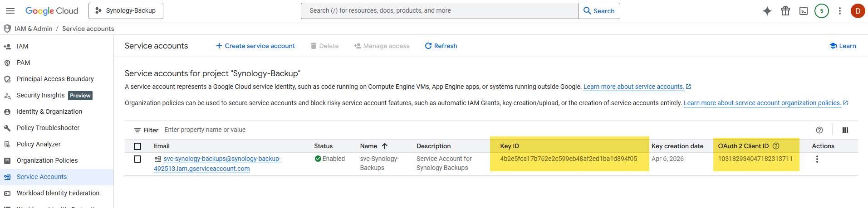Click the PAM sidebar shield icon
Screen dimensions: 868x208
point(7,63)
